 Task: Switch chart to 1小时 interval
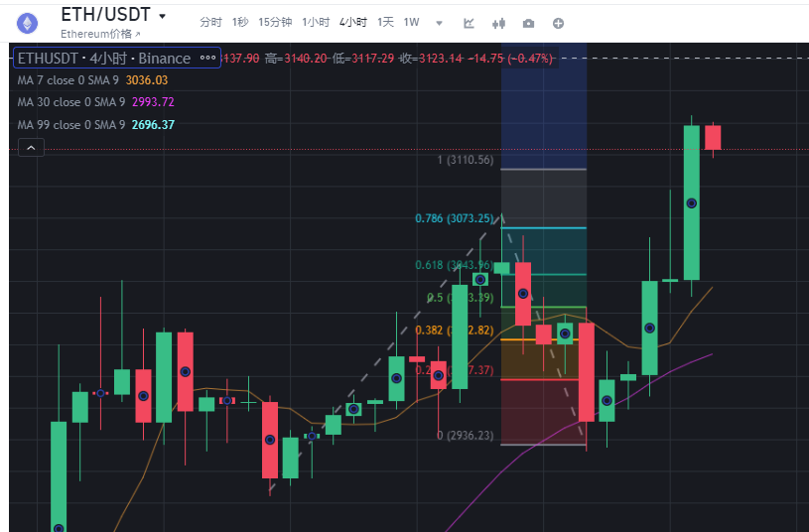pos(316,22)
